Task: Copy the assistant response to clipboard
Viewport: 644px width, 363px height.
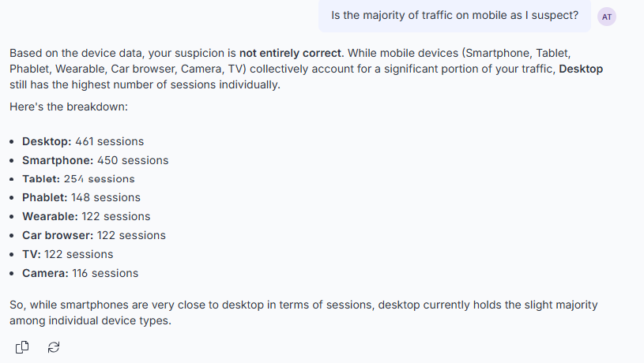Action: (x=22, y=347)
